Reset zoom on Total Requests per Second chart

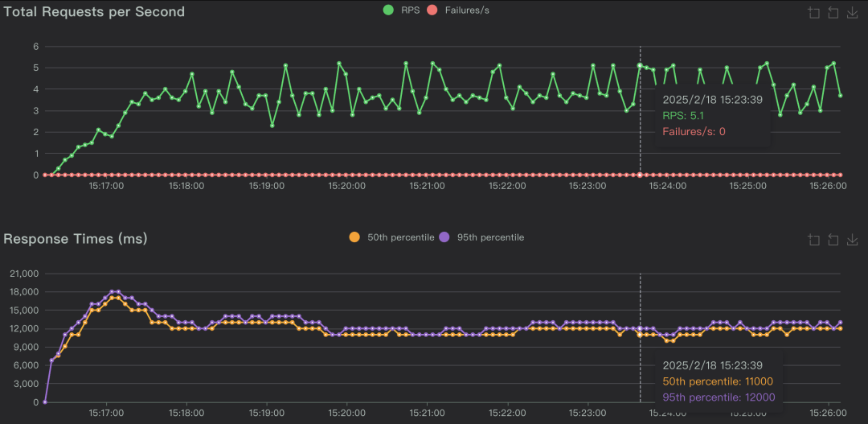tap(833, 13)
